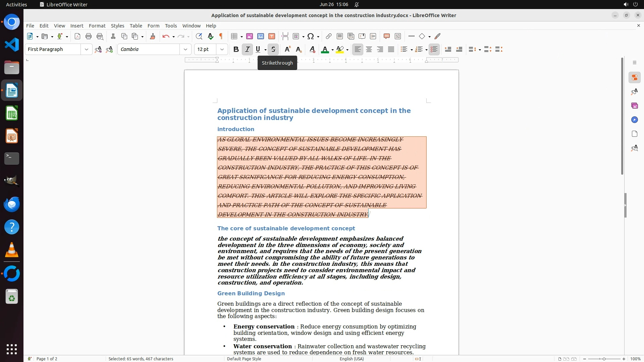Screen dimensions: 644x362
Task: Click Center alignment button
Action: pos(369,50)
